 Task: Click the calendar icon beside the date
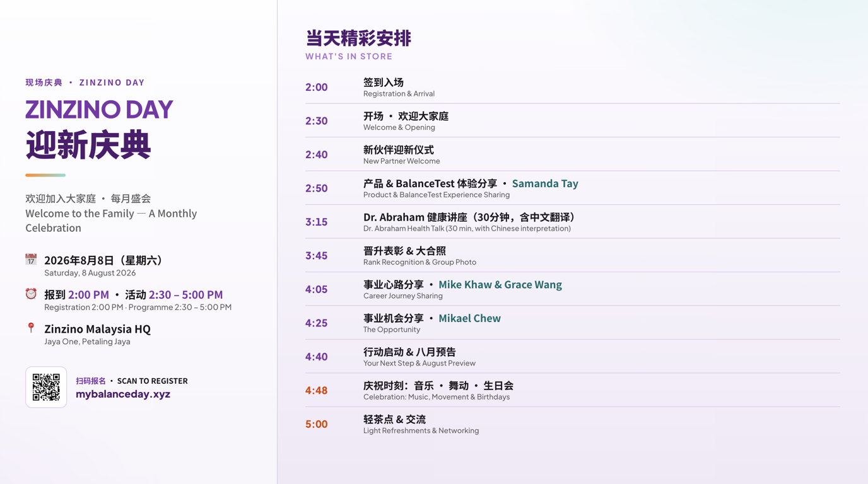pyautogui.click(x=31, y=260)
